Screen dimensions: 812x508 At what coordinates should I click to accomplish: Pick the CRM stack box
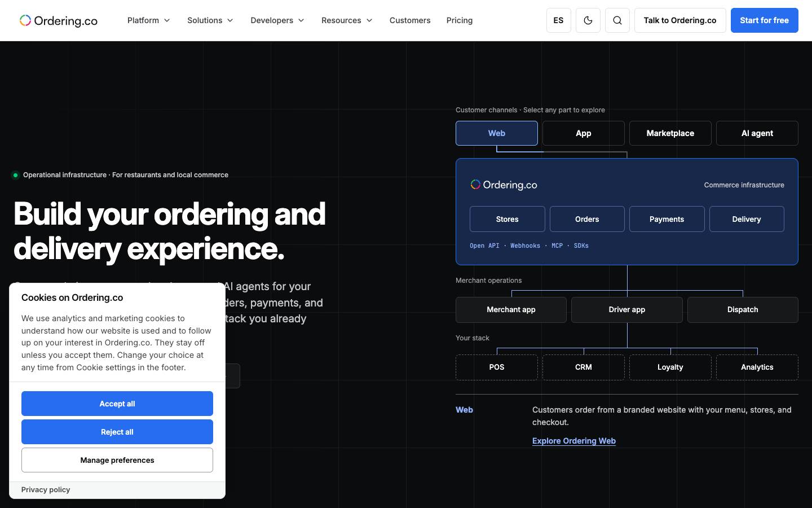(x=584, y=367)
